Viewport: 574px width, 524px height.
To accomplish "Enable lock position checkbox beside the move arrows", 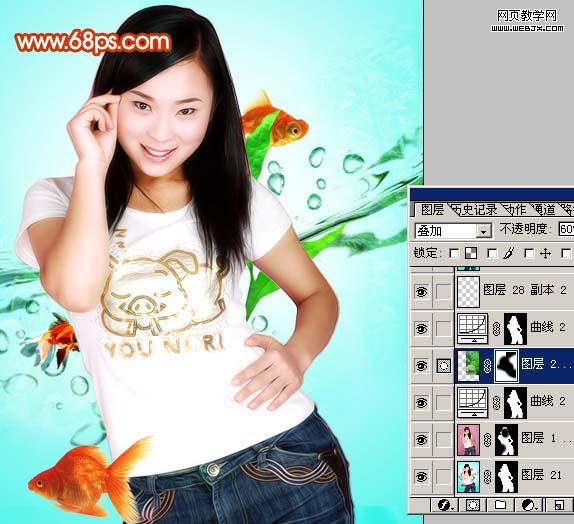I will [529, 253].
